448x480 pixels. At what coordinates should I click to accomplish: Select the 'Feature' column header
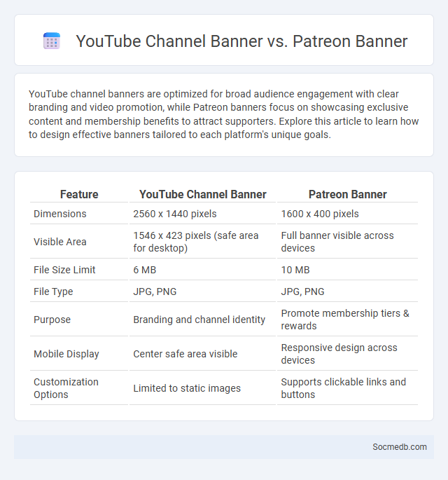[79, 194]
